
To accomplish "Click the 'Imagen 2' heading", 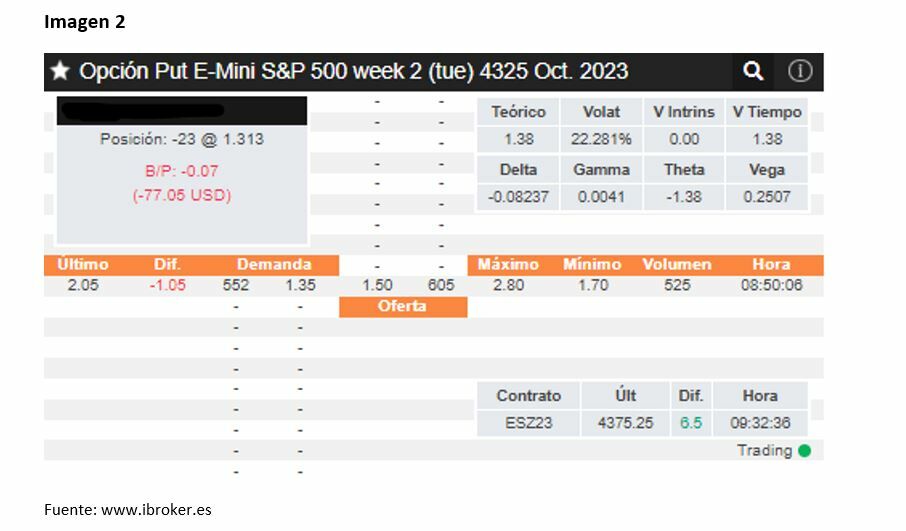I will tap(84, 22).
